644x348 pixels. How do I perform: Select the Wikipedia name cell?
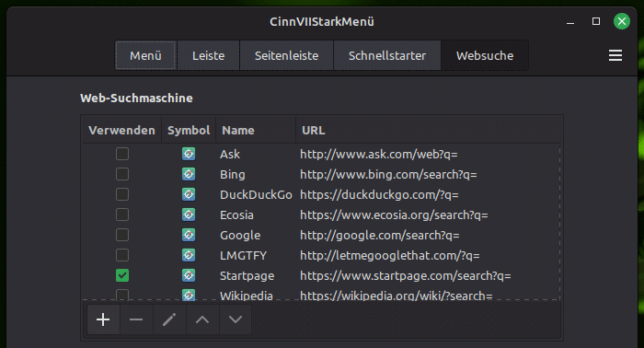pyautogui.click(x=246, y=296)
